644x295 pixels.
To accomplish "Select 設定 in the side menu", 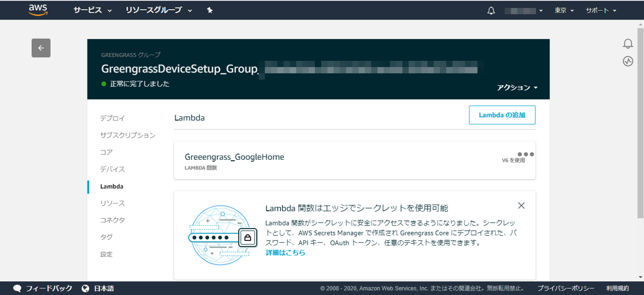I will pos(106,254).
